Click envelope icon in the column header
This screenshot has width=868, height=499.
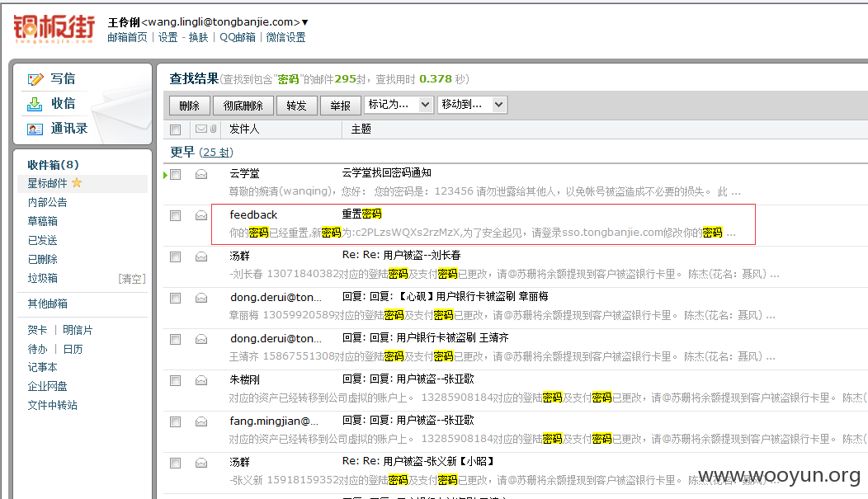201,129
